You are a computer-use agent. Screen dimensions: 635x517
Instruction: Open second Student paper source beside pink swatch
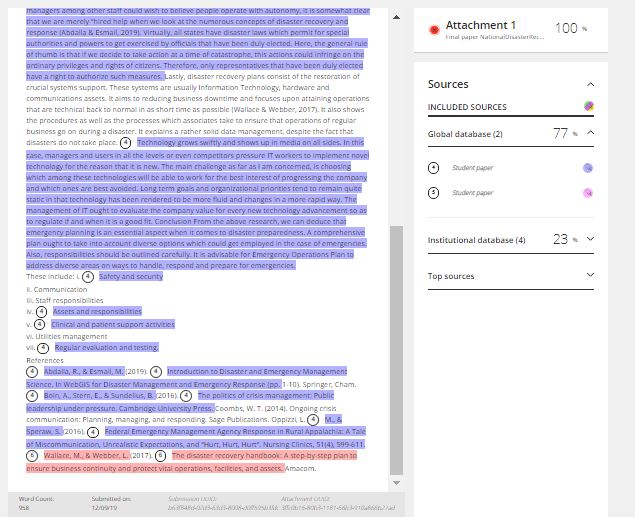pos(473,193)
